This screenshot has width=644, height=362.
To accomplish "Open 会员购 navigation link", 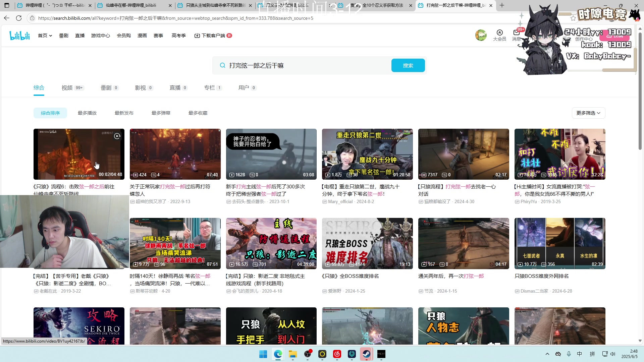I will (124, 36).
